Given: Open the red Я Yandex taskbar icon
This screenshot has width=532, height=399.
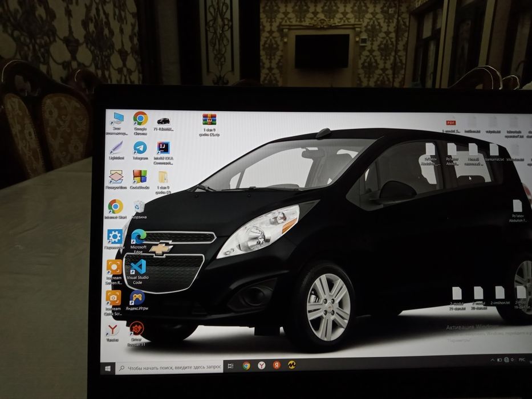Looking at the screenshot, I should (x=277, y=365).
